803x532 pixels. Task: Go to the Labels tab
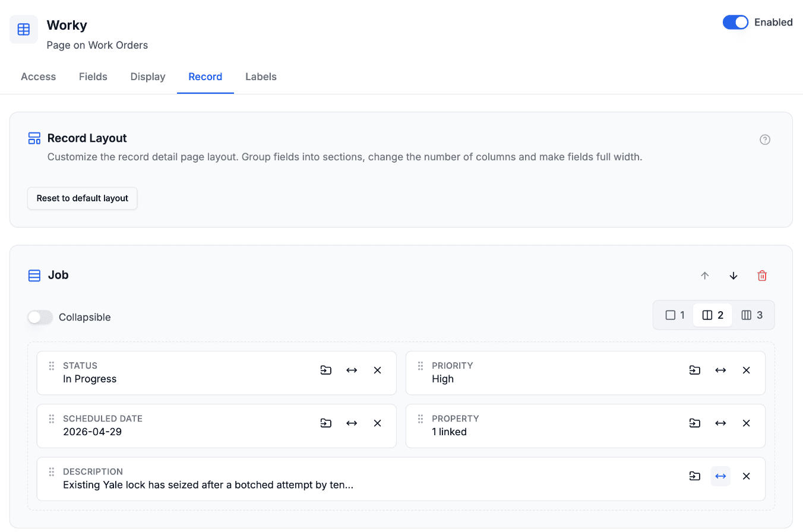click(x=261, y=77)
